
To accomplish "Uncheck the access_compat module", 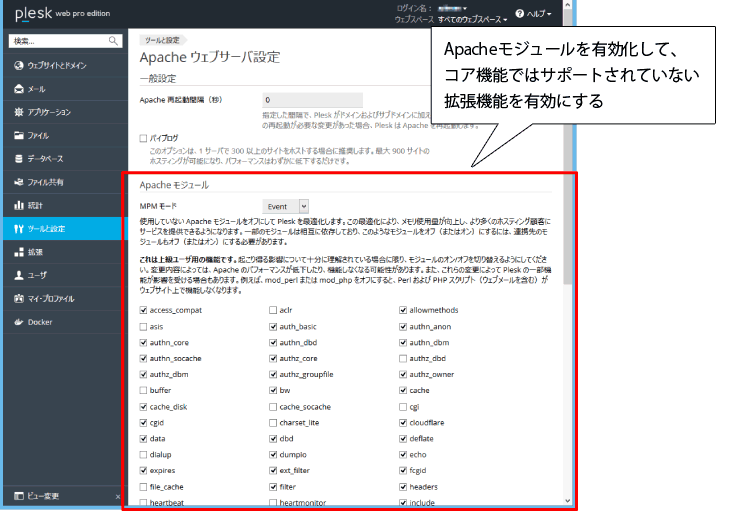I will click(143, 310).
